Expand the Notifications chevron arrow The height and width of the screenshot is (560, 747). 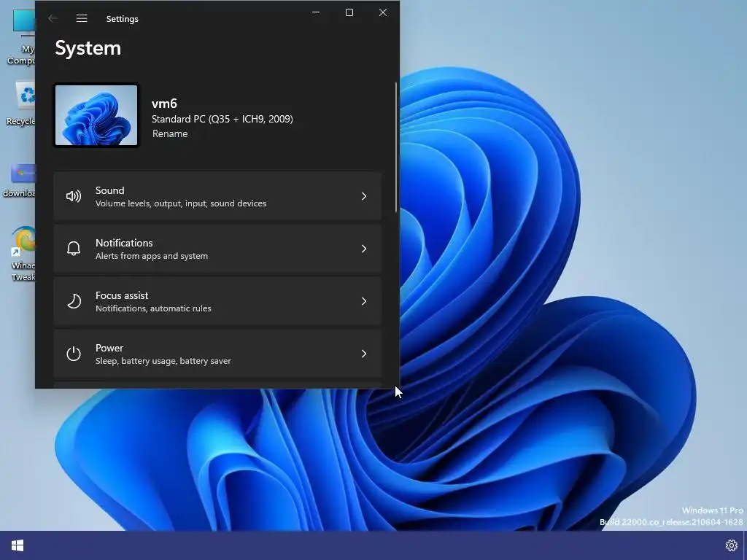[364, 249]
